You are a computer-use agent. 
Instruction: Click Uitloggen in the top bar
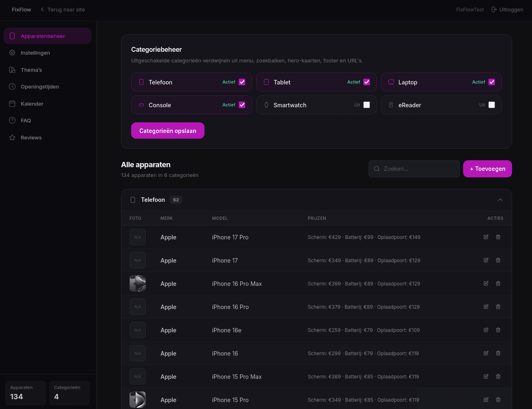(x=507, y=9)
